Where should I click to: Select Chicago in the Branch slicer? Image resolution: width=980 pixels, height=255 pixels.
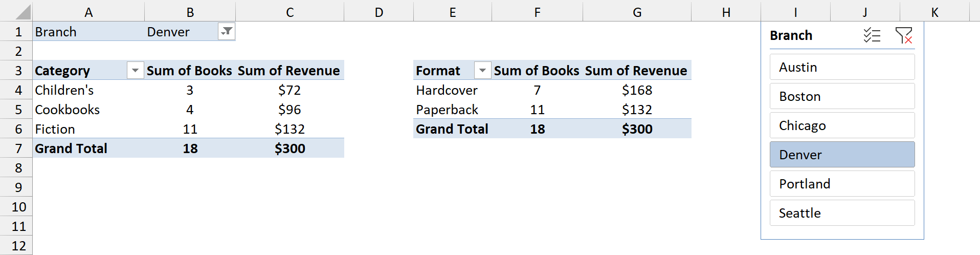click(x=842, y=125)
